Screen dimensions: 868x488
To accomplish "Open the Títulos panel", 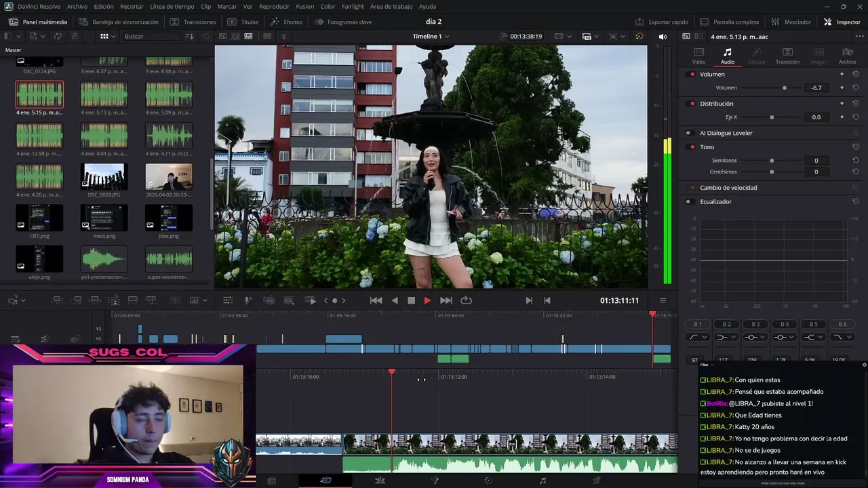I will tap(243, 22).
